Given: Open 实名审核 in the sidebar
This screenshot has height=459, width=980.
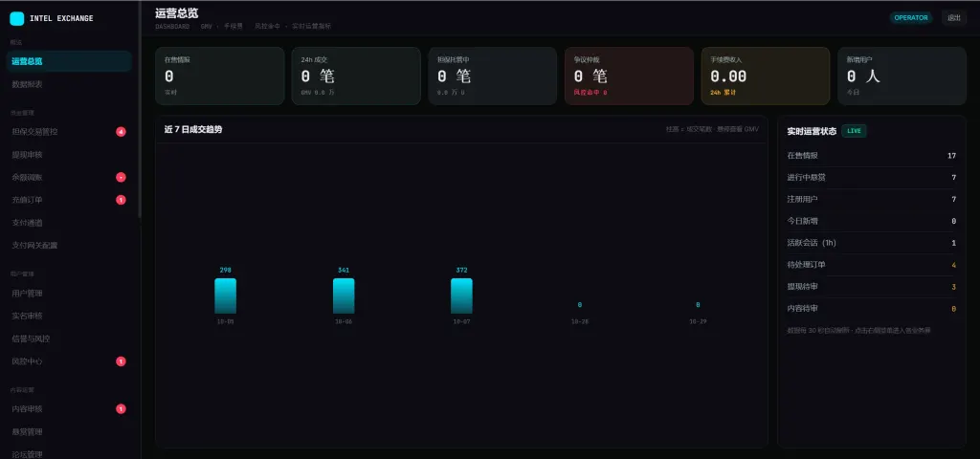Looking at the screenshot, I should [x=69, y=316].
